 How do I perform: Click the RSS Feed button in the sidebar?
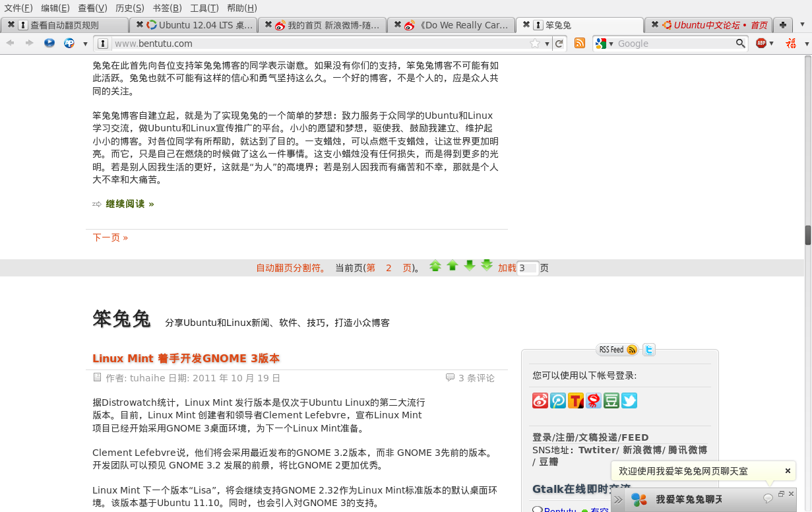618,350
